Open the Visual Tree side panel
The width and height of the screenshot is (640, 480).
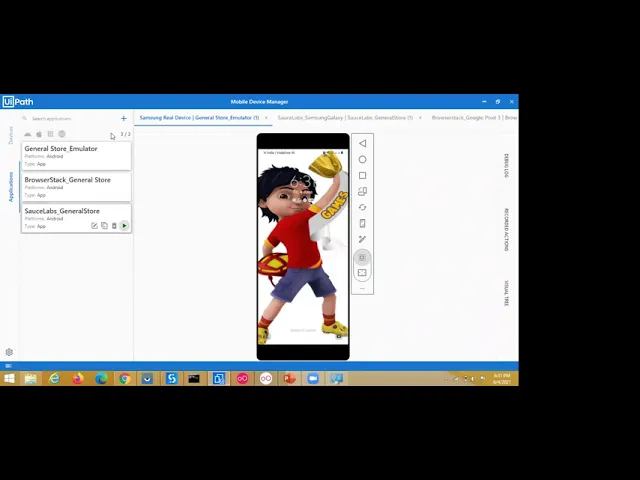click(506, 293)
